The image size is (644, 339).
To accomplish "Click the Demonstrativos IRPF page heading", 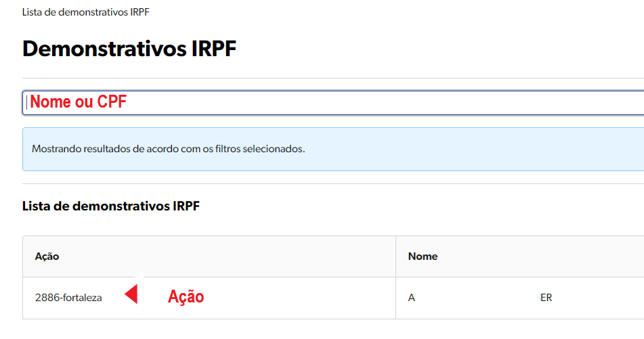I will [129, 49].
